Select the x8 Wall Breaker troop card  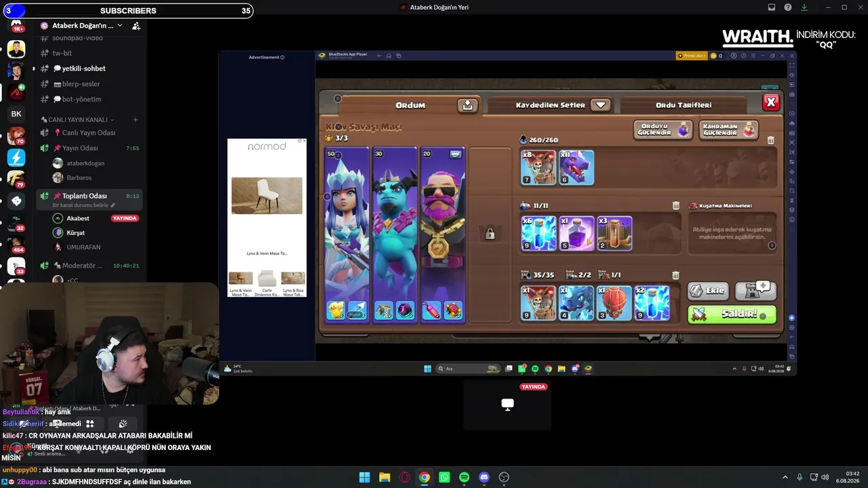[538, 167]
